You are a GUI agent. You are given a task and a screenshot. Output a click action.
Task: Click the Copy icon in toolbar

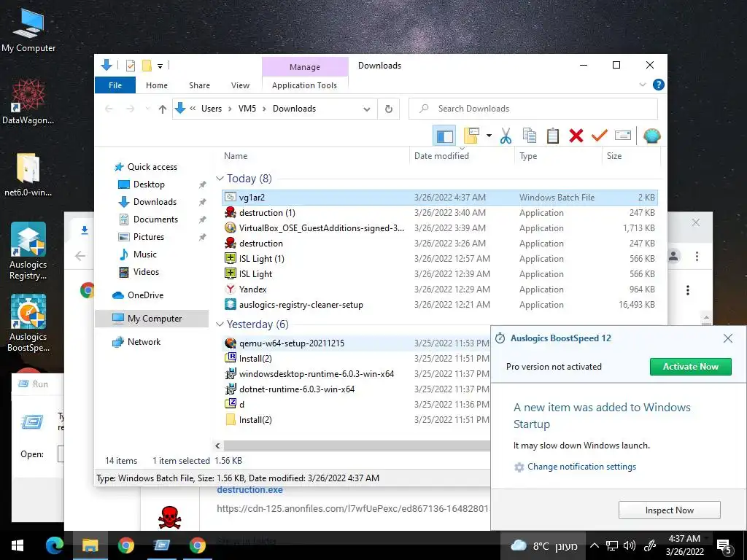pos(530,136)
